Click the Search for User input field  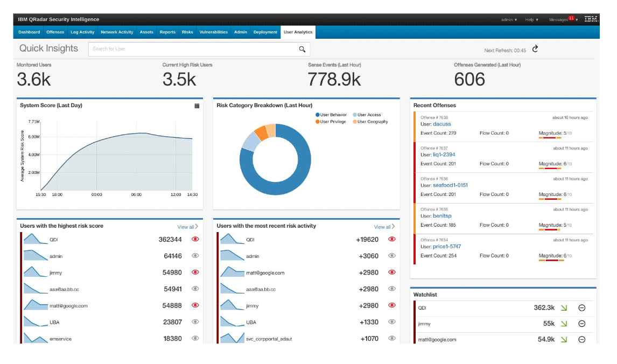tap(194, 49)
